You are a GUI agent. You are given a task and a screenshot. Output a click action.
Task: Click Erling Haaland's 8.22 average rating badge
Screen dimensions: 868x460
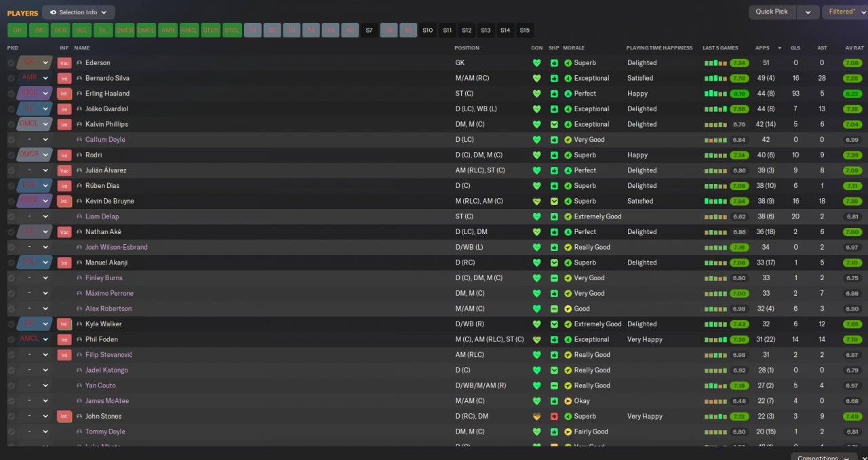click(x=852, y=94)
